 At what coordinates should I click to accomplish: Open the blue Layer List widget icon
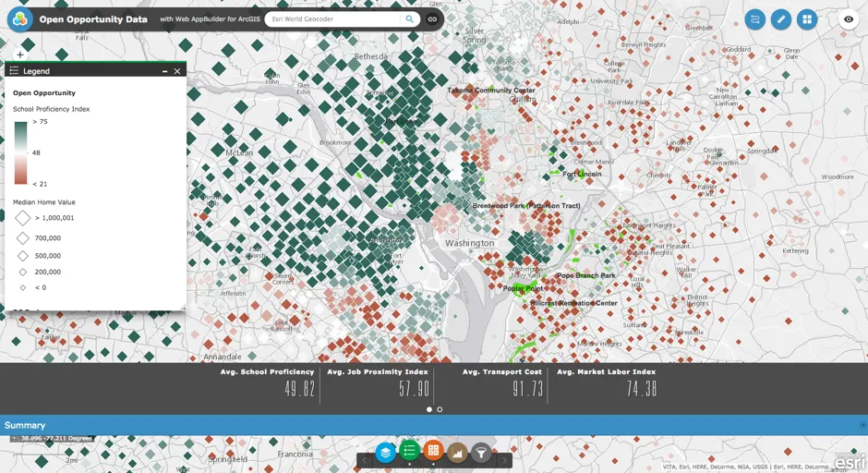[385, 453]
